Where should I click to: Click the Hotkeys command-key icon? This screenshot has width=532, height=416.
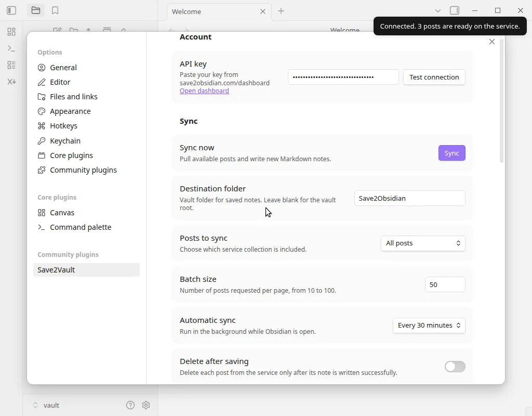[42, 126]
